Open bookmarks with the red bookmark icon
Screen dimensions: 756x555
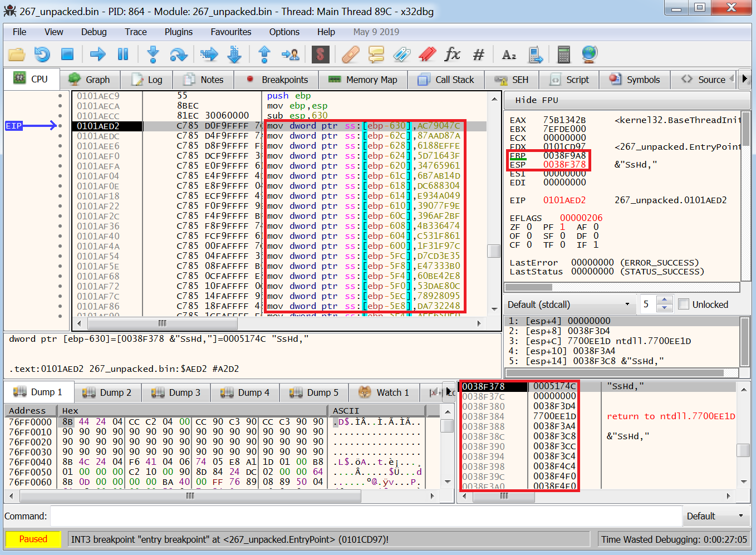coord(427,55)
